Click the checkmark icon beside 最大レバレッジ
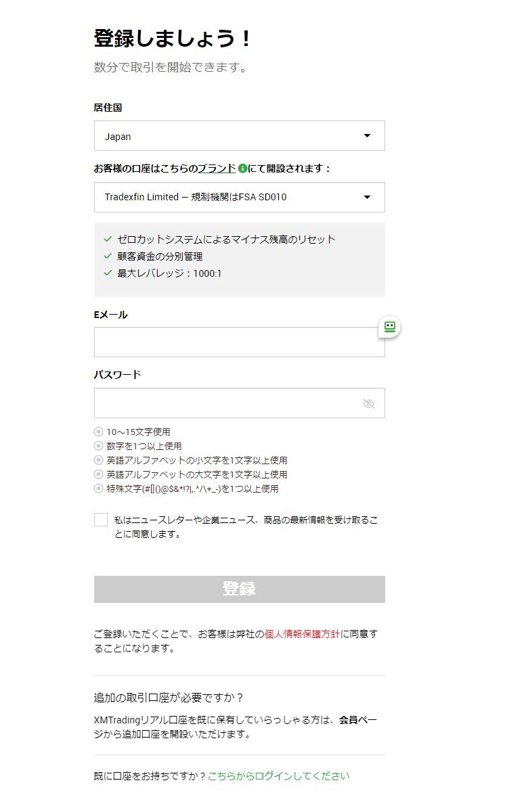Viewport: 528px width, 812px height. click(x=108, y=273)
